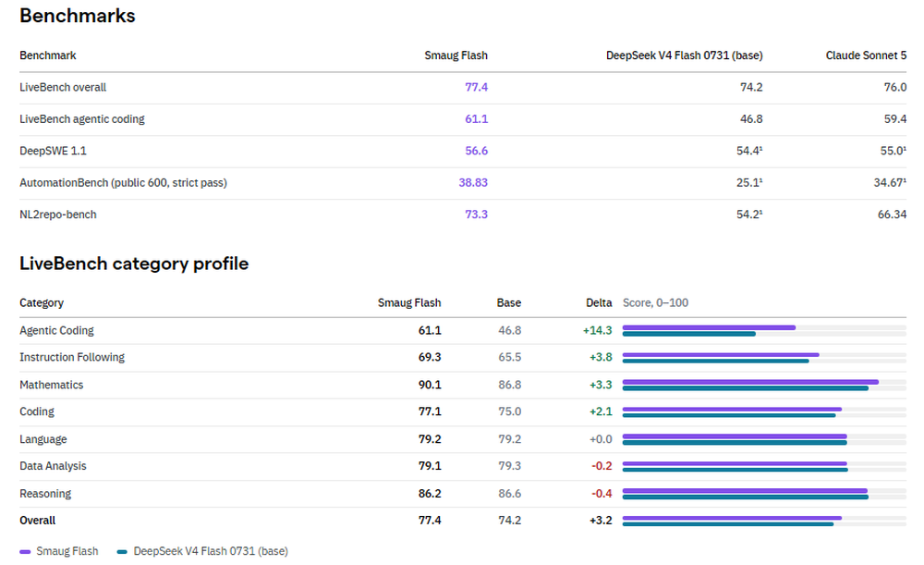The width and height of the screenshot is (924, 565).
Task: Click the purple 61.1 agentic coding score
Action: tap(476, 119)
